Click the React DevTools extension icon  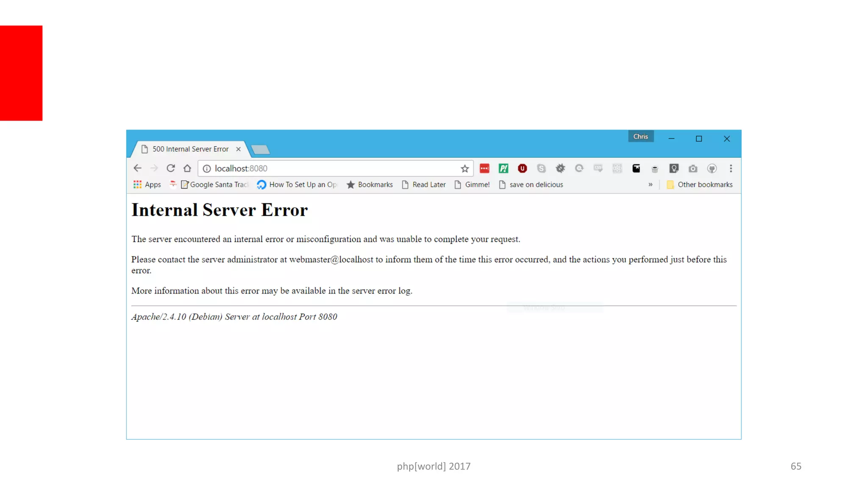click(617, 169)
